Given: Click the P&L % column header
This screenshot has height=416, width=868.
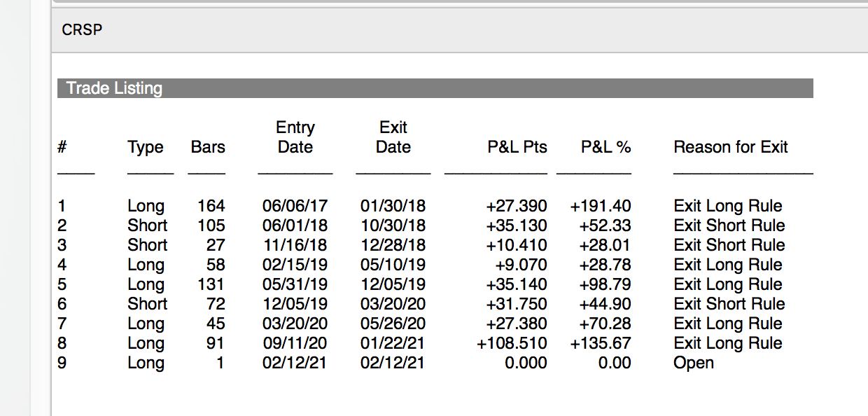Looking at the screenshot, I should 606,147.
